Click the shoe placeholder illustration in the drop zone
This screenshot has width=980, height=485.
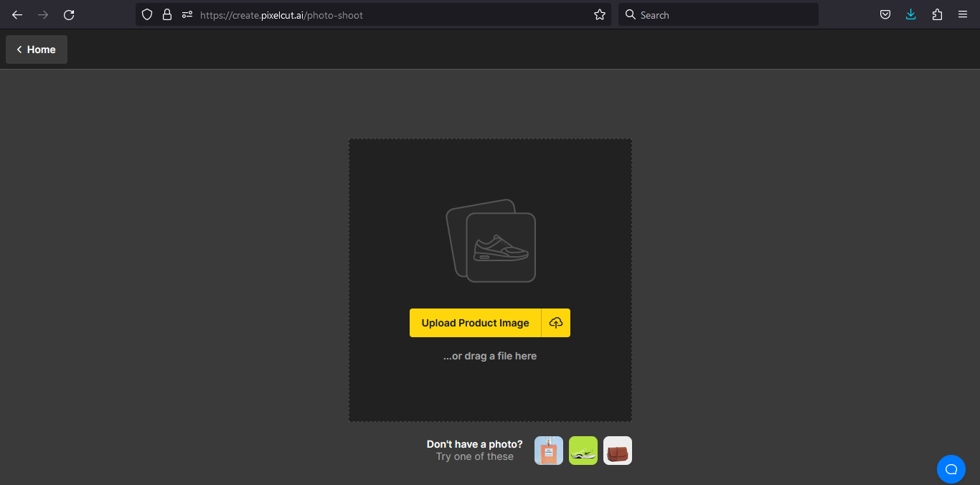coord(490,240)
